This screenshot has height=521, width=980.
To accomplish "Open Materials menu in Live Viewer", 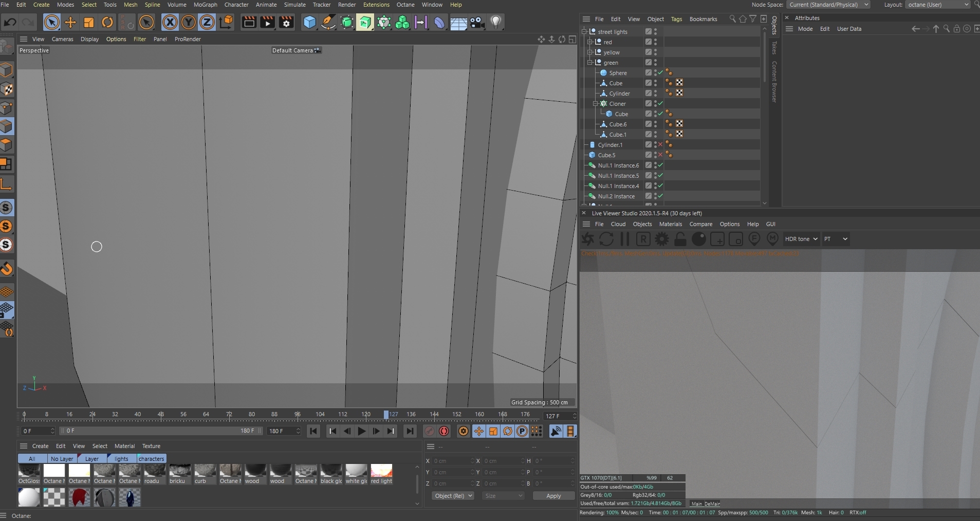I will [671, 224].
